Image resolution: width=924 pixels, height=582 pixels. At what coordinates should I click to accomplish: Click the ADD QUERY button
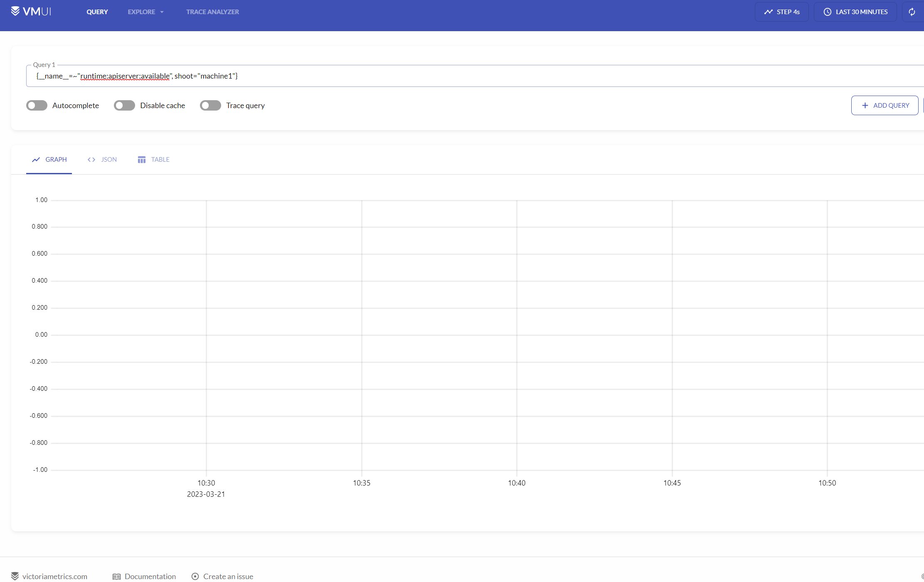click(x=885, y=105)
